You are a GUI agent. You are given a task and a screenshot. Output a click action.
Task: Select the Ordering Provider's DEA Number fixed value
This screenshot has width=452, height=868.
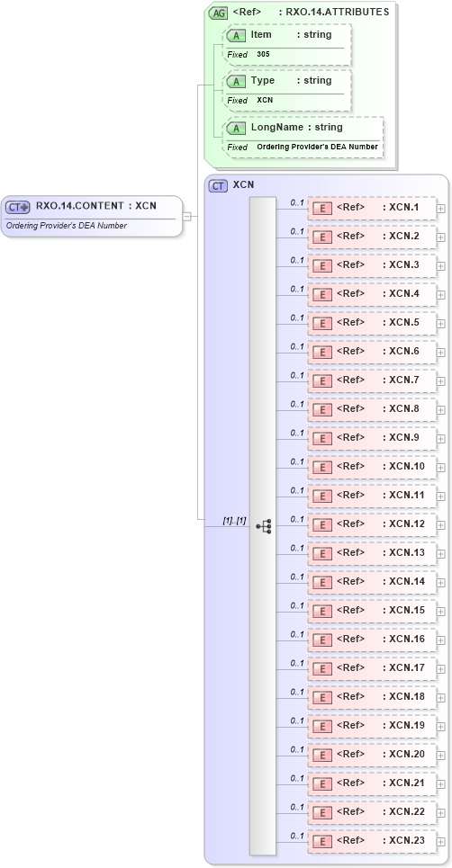point(318,147)
